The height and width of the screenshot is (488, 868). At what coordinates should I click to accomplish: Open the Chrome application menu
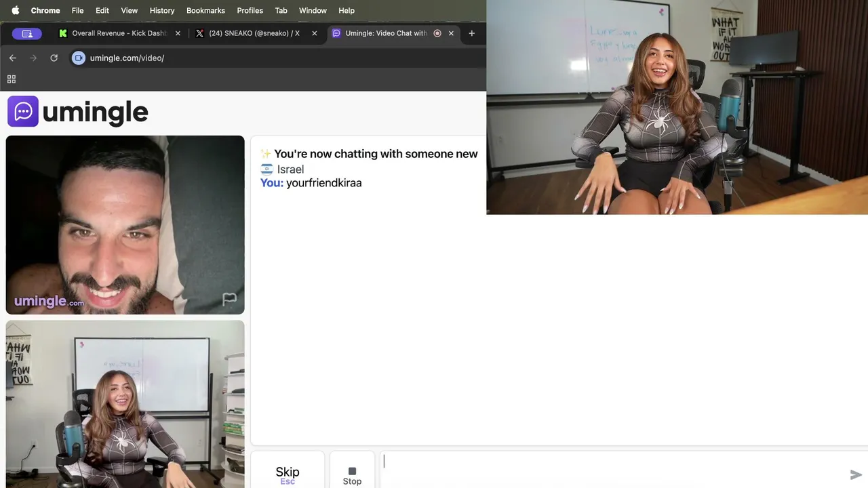[45, 10]
